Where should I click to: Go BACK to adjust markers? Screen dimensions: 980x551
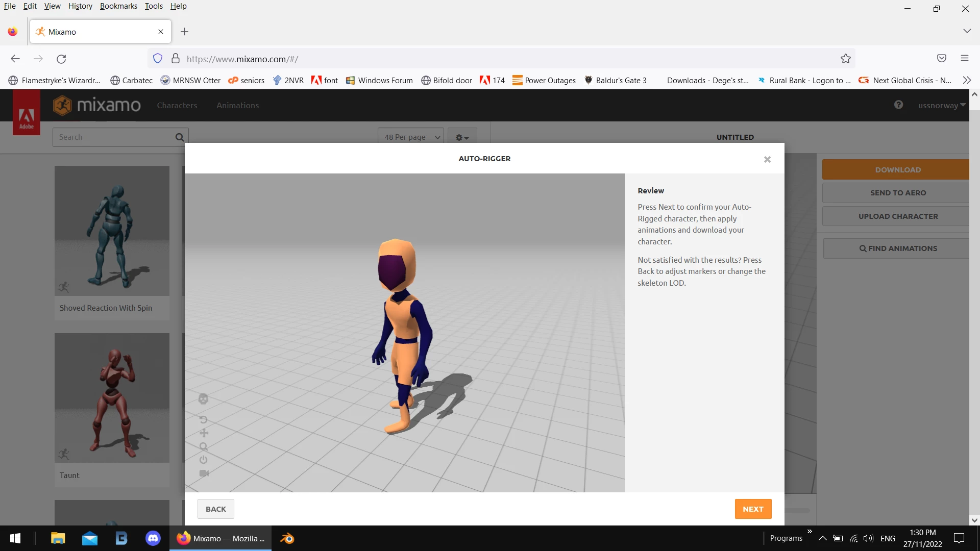[x=215, y=509]
